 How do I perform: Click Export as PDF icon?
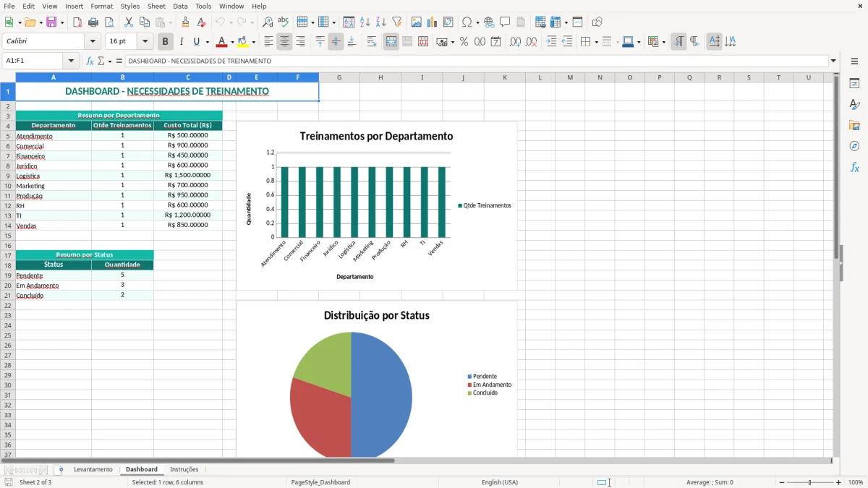[x=77, y=22]
